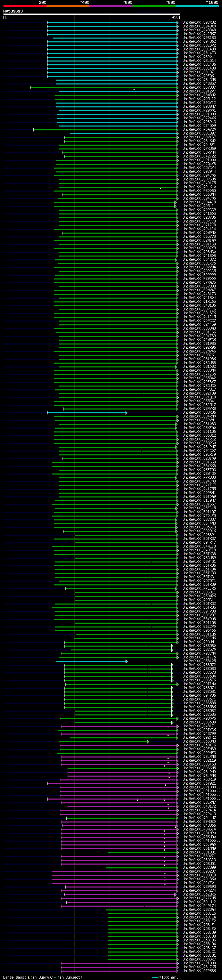
Task: Select the UniRef100_B9HDE0 label
Action: pos(199,822)
